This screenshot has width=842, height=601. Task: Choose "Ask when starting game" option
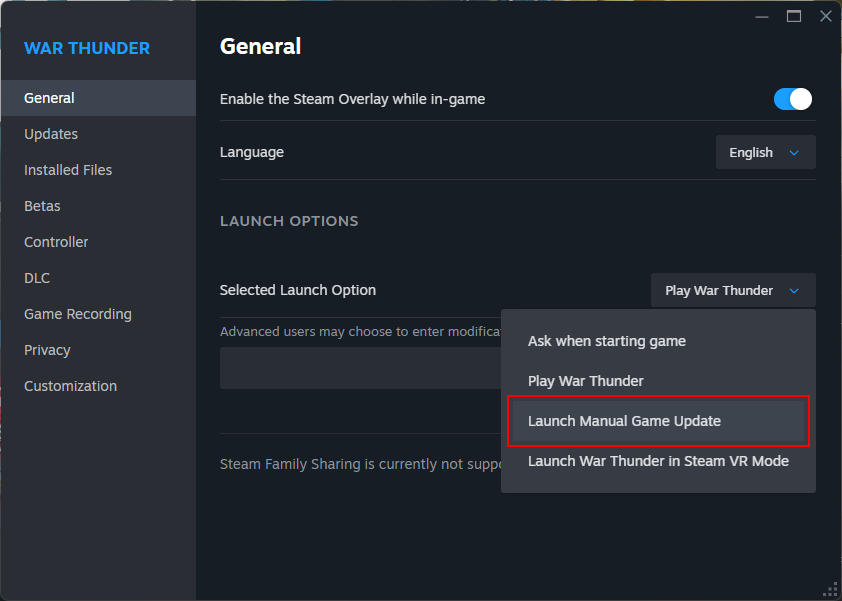coord(607,341)
